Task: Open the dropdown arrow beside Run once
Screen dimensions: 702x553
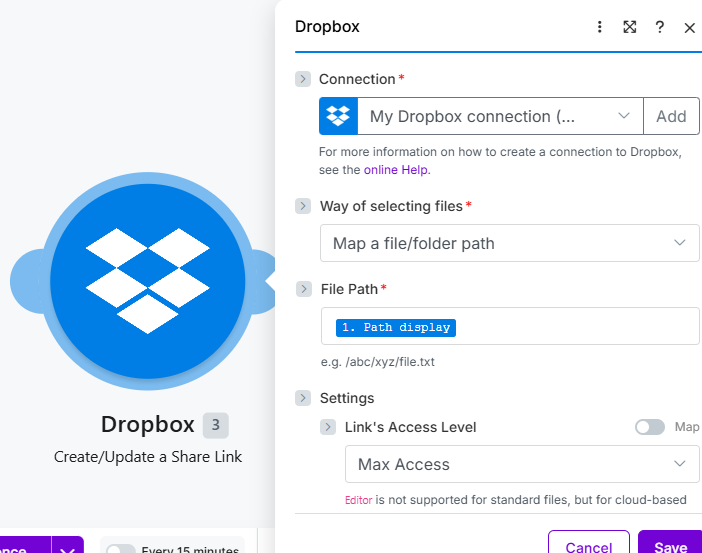Action: pyautogui.click(x=68, y=545)
